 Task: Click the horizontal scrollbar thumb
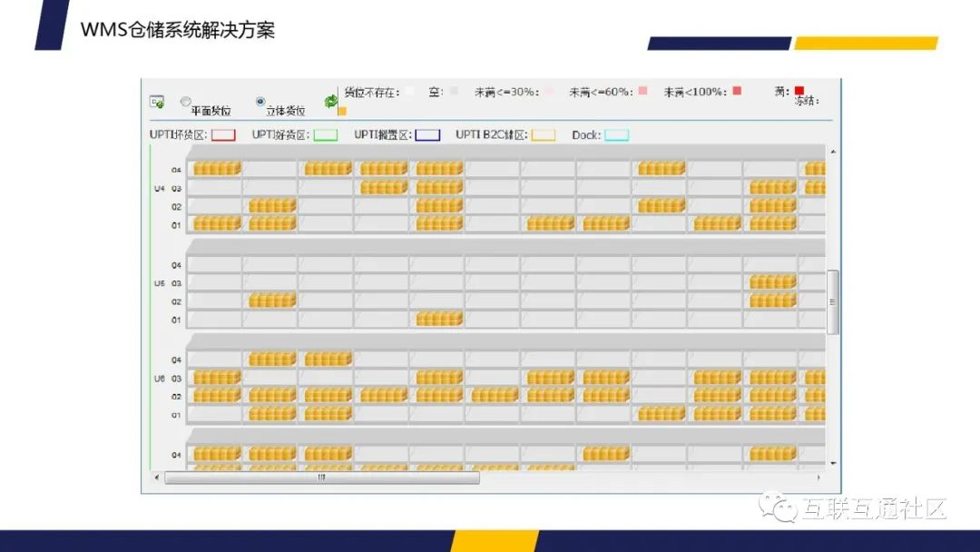(322, 478)
